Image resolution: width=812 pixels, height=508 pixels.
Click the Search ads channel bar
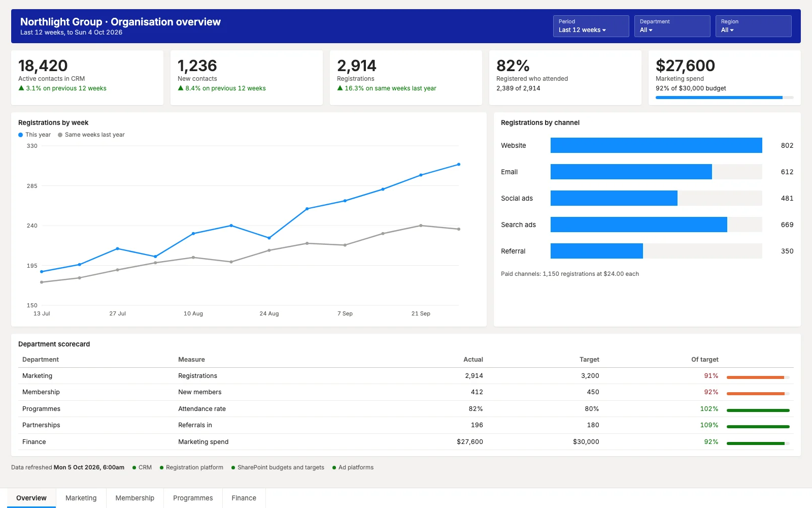639,225
